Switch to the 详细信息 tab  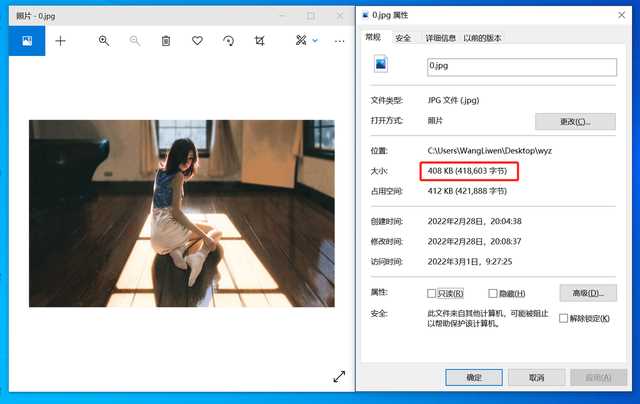pyautogui.click(x=440, y=38)
